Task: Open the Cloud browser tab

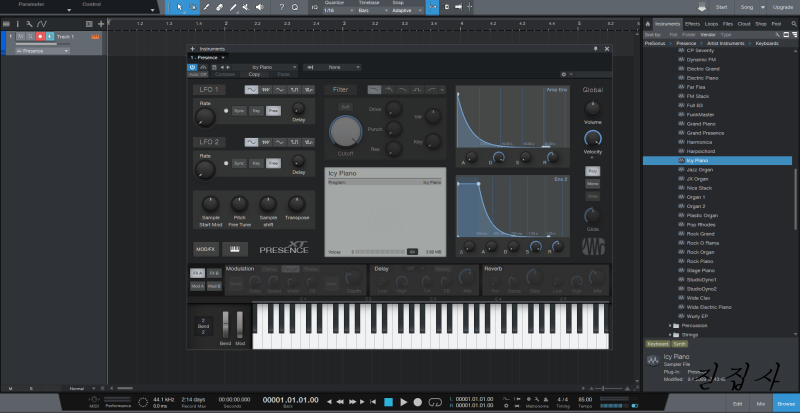Action: pyautogui.click(x=744, y=24)
